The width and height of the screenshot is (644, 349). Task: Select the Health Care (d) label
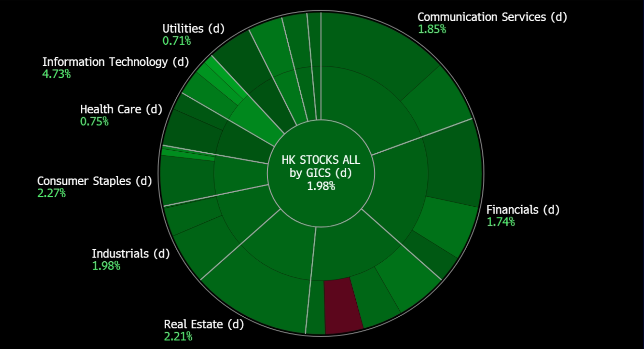coord(121,109)
